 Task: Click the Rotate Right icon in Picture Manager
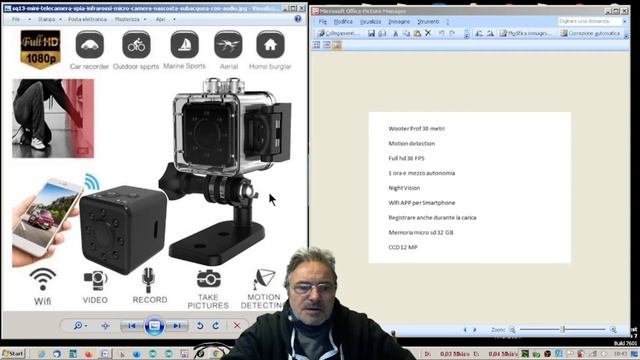point(490,33)
